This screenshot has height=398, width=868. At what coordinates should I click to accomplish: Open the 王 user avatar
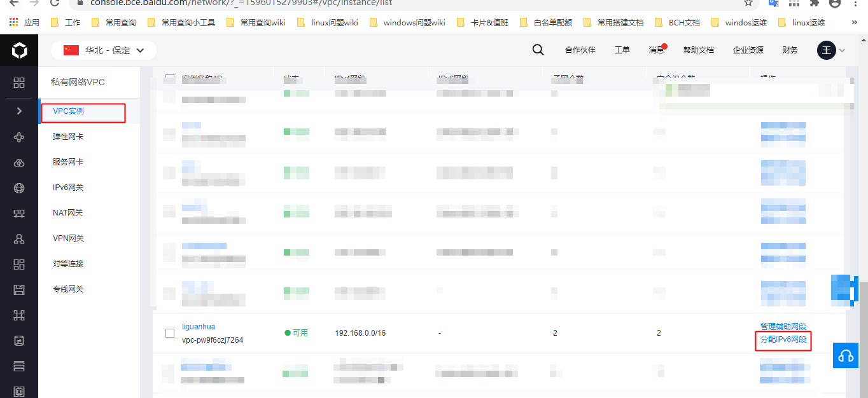(x=826, y=50)
